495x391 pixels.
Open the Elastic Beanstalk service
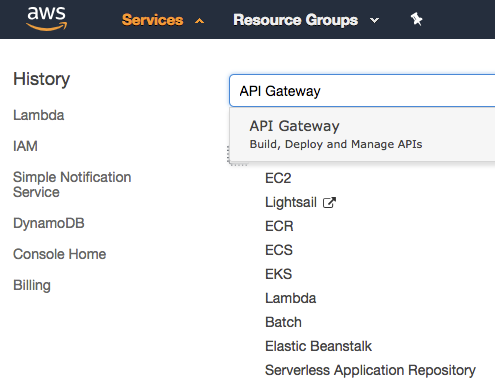pyautogui.click(x=318, y=346)
